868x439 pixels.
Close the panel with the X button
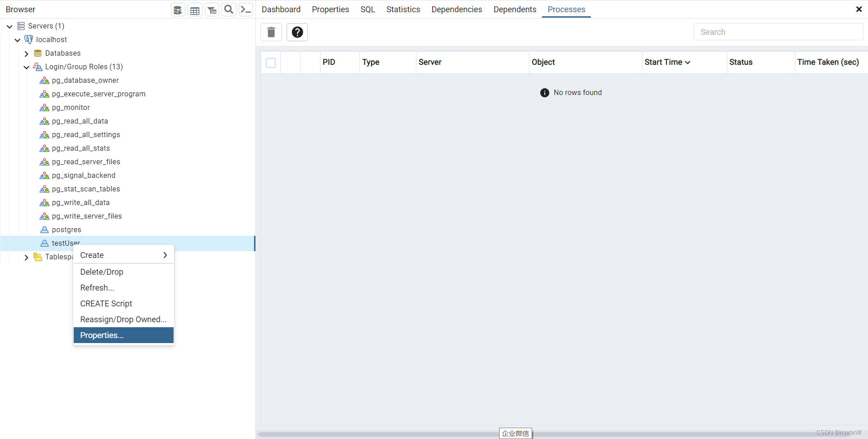pyautogui.click(x=859, y=9)
